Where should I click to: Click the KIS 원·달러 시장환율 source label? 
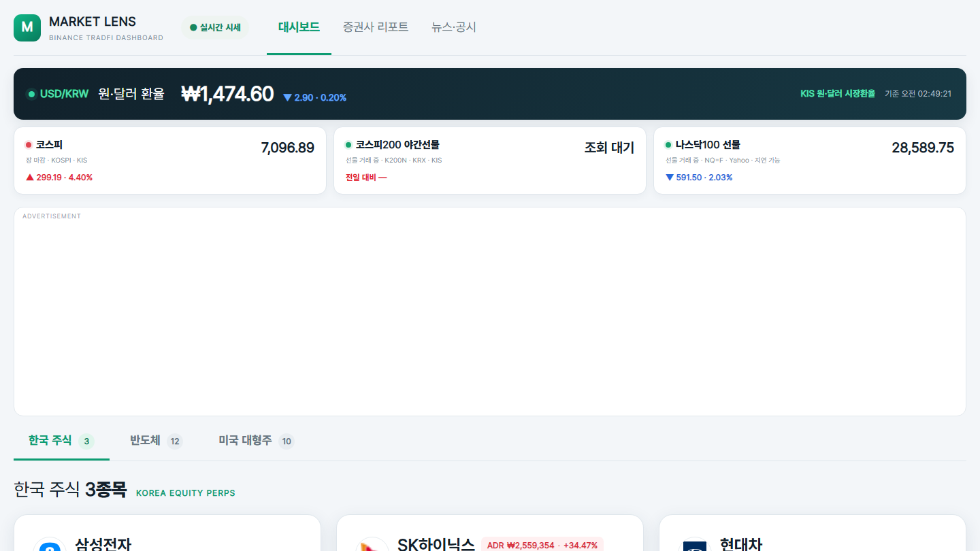click(x=838, y=94)
